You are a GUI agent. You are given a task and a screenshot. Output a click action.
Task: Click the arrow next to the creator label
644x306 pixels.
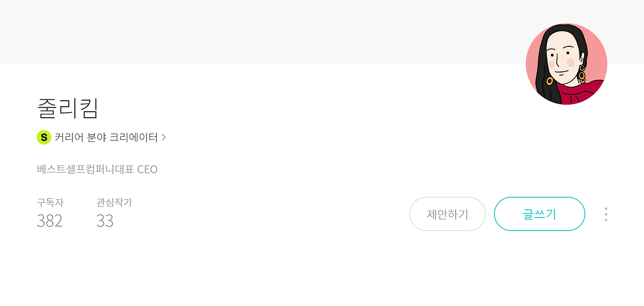click(x=164, y=137)
